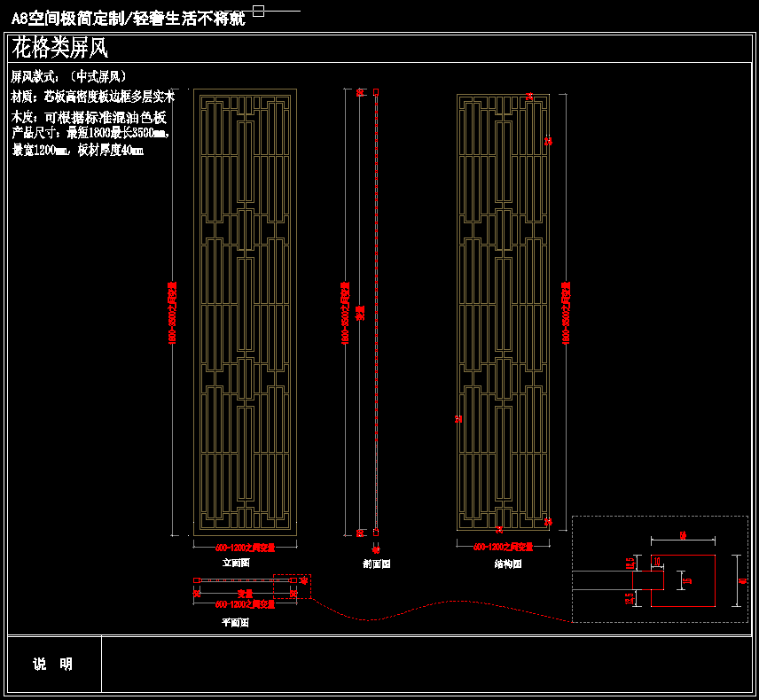The width and height of the screenshot is (759, 700).
Task: Select the lattice screen in the elevation view
Action: pos(246,312)
